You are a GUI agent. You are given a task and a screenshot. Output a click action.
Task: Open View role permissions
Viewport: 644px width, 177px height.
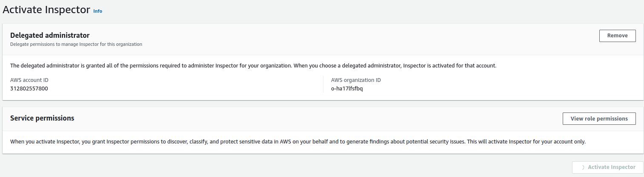pyautogui.click(x=599, y=119)
